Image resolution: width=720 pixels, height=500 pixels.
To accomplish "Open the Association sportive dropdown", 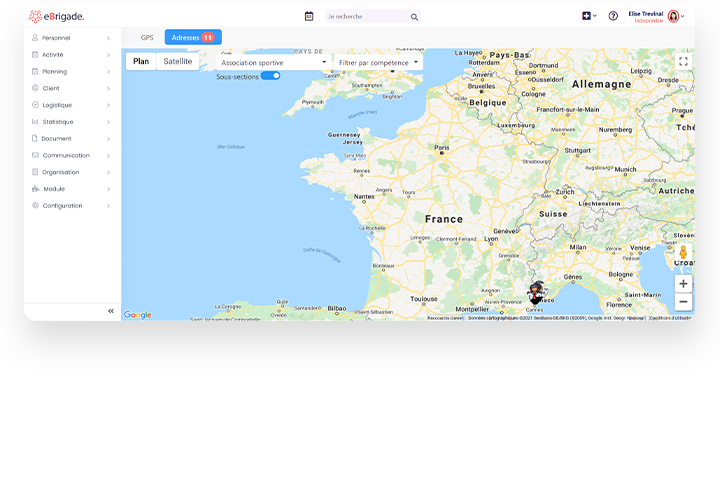I will point(274,62).
